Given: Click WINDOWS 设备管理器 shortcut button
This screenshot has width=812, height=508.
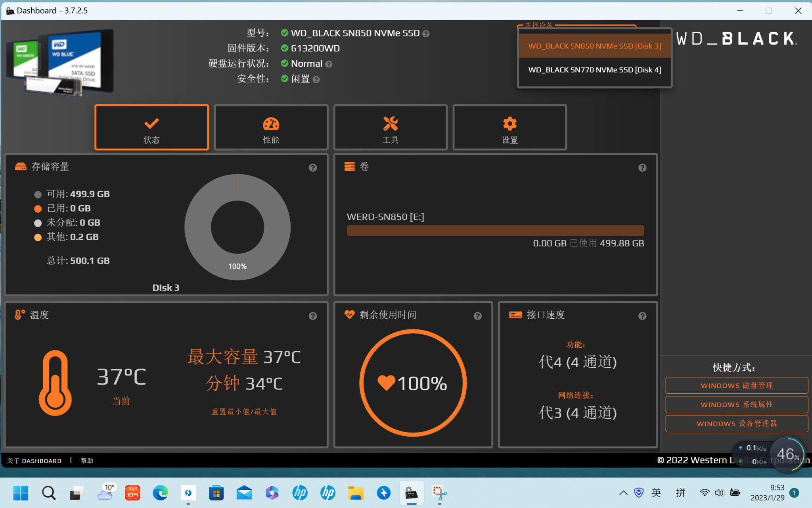Looking at the screenshot, I should pyautogui.click(x=736, y=423).
